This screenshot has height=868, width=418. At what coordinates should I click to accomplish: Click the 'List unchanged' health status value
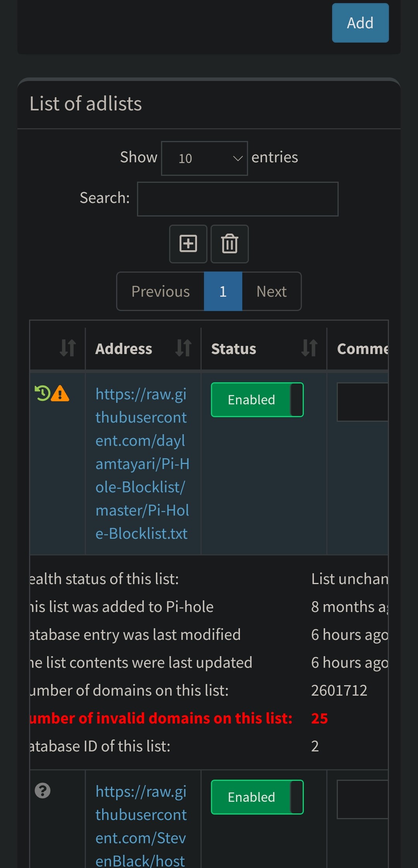point(349,579)
